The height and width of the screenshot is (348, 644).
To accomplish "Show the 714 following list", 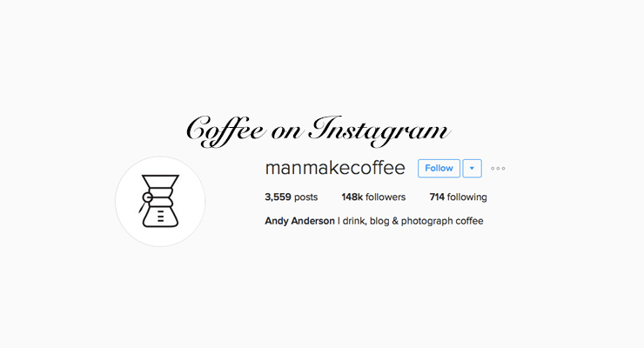I will point(459,197).
